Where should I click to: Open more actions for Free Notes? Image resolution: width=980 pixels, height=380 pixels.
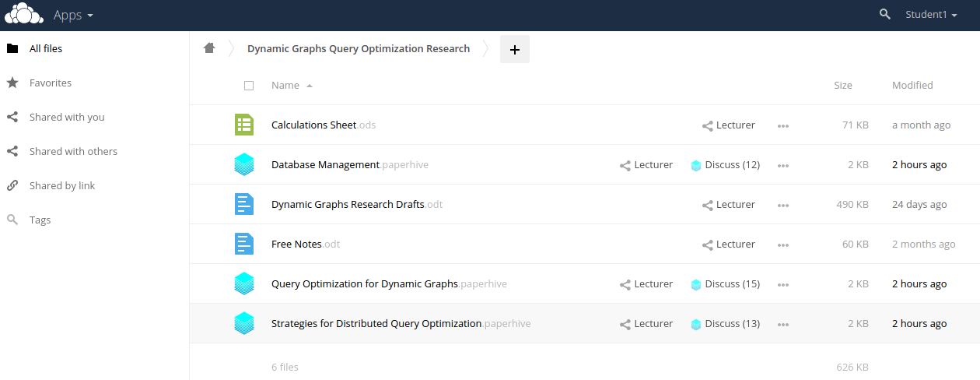pyautogui.click(x=783, y=245)
